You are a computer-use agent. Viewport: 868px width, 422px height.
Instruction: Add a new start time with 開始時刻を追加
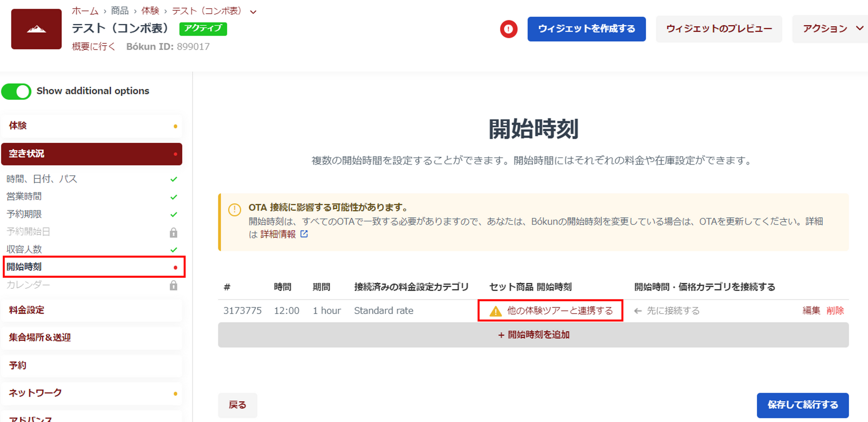point(533,335)
